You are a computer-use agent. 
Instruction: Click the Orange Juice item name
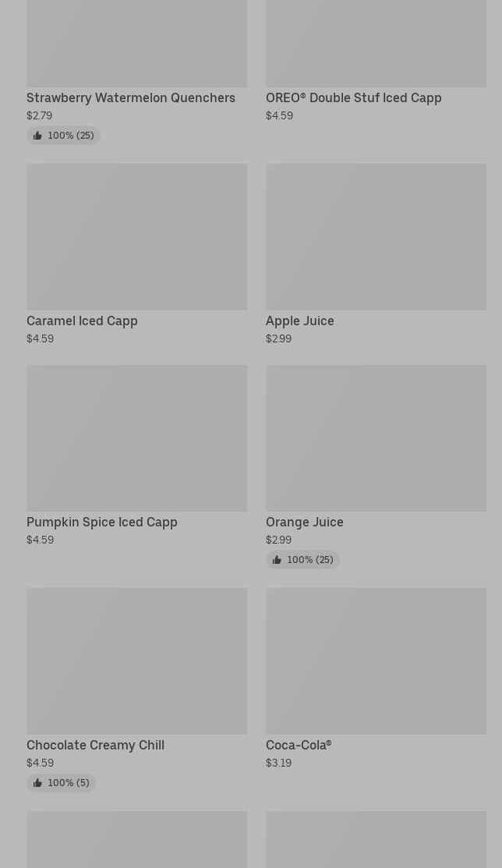[x=304, y=522]
